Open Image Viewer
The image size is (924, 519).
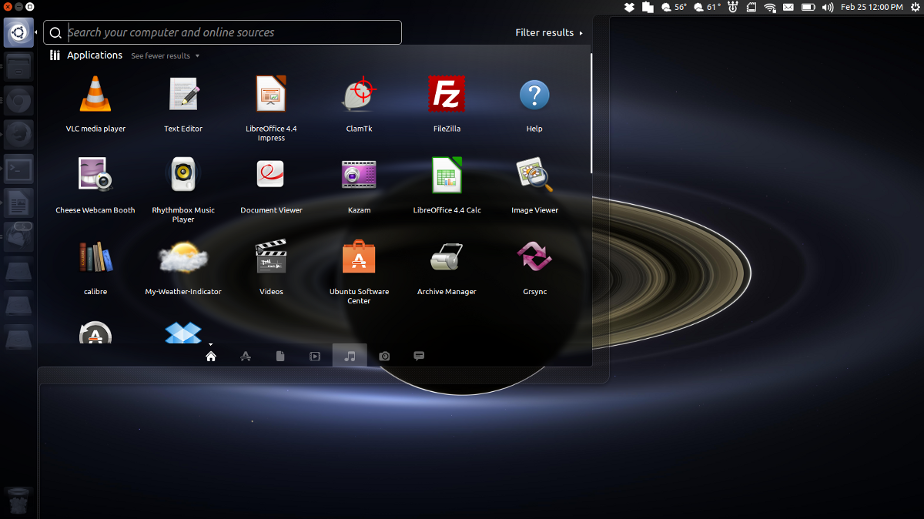(534, 185)
